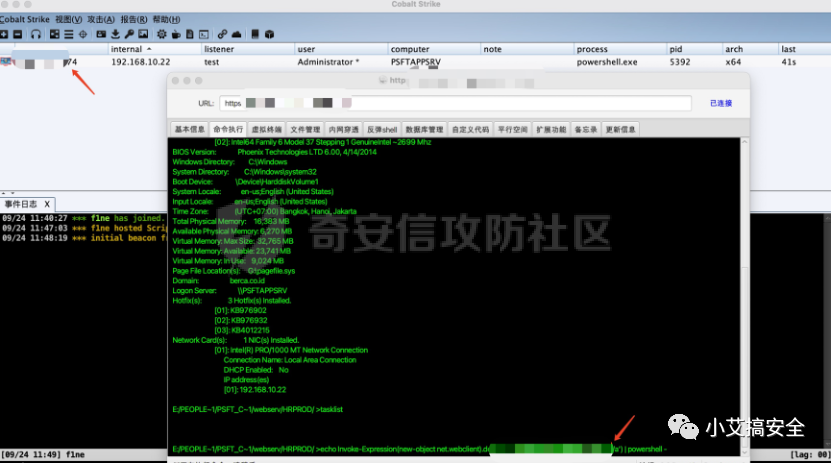Switch to the 内网穿透 tab
The width and height of the screenshot is (832, 464).
[x=343, y=129]
